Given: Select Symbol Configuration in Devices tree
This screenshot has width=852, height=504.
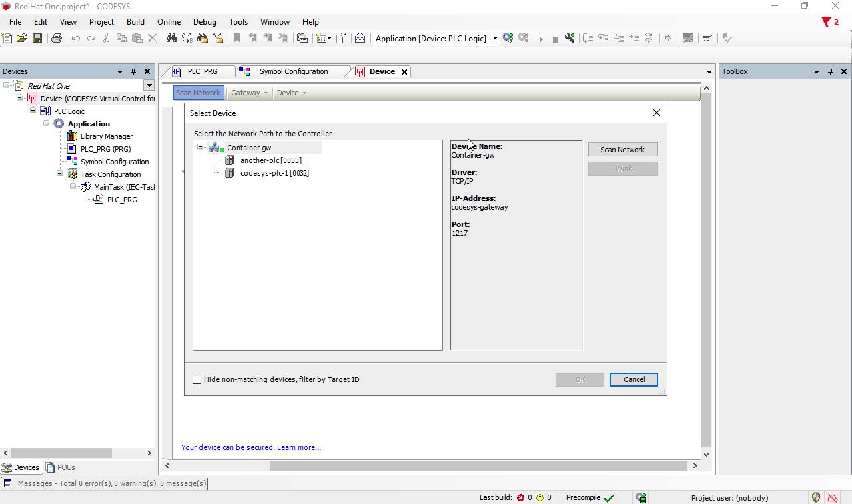Looking at the screenshot, I should (x=115, y=162).
